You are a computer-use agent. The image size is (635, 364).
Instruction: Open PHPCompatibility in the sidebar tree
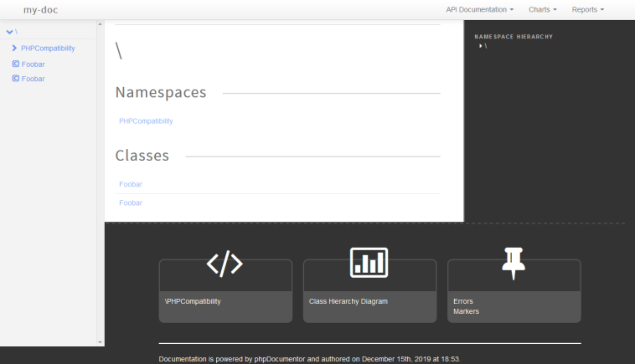[48, 49]
